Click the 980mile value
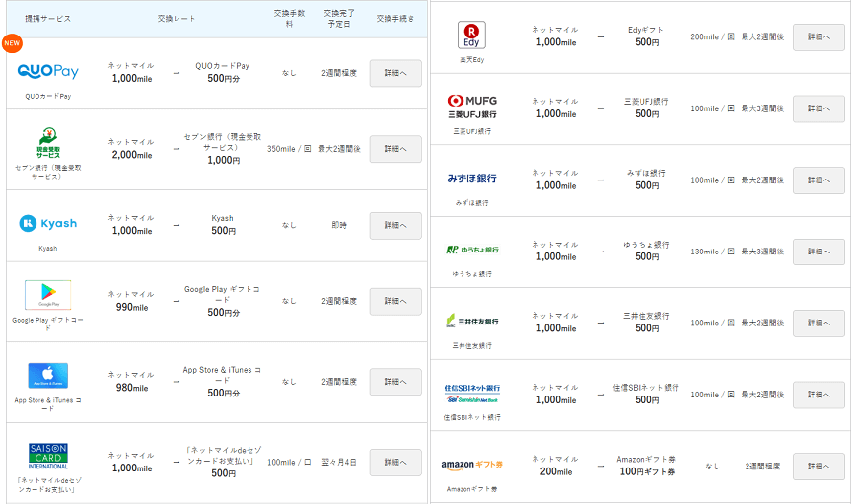 pyautogui.click(x=132, y=388)
